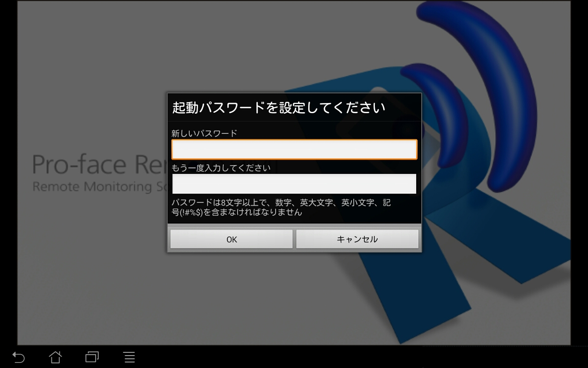
Task: Click the password requirements hint text
Action: [x=281, y=207]
